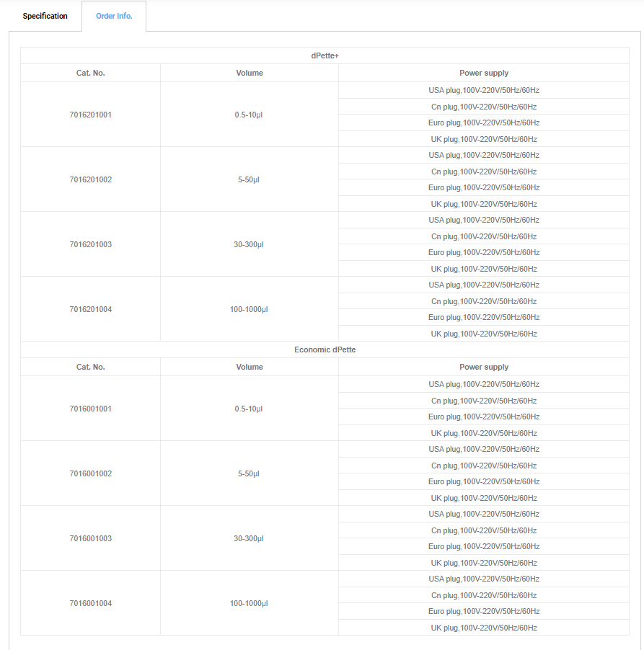This screenshot has width=644, height=650.
Task: Select the Order Info. tab
Action: point(114,16)
